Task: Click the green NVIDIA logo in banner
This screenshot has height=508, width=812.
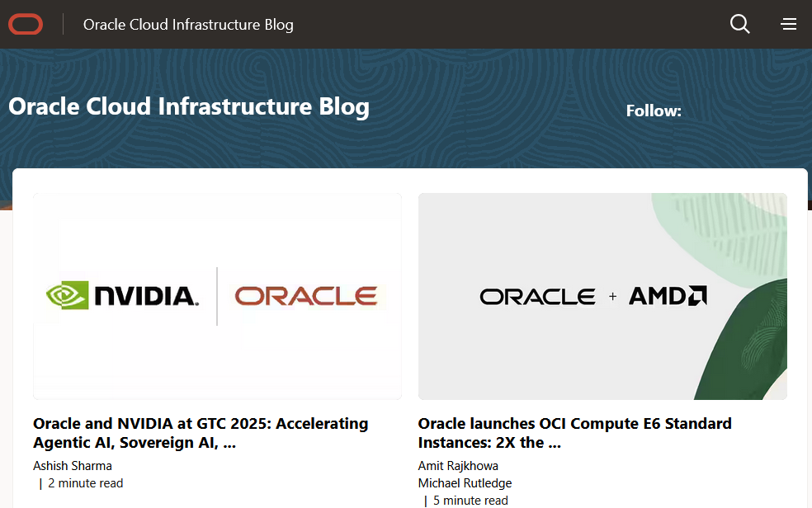Action: tap(122, 296)
